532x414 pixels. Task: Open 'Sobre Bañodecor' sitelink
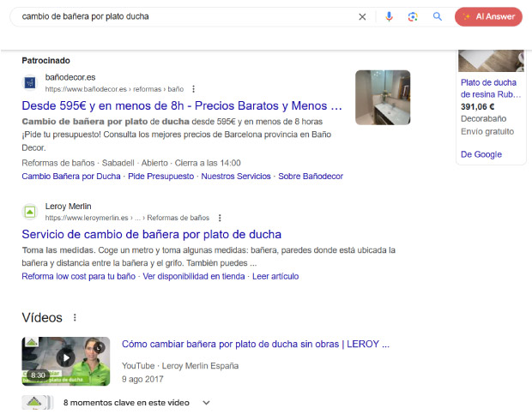311,177
